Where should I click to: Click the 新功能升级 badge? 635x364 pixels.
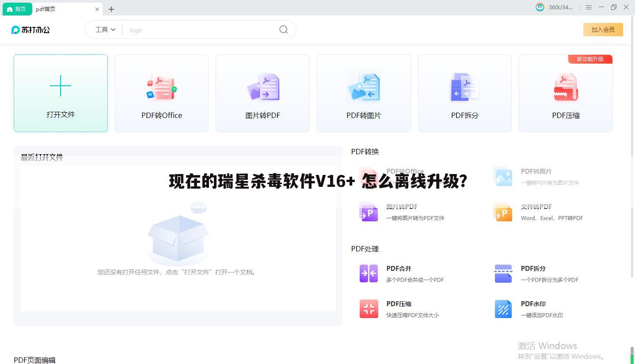tap(590, 59)
